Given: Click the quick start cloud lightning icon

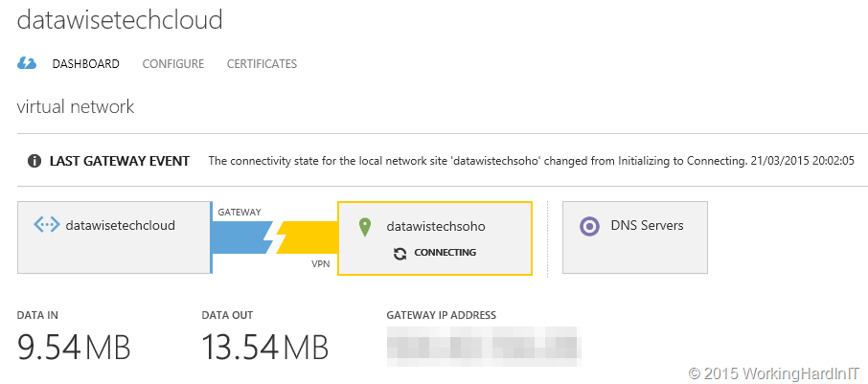Looking at the screenshot, I should [x=27, y=63].
